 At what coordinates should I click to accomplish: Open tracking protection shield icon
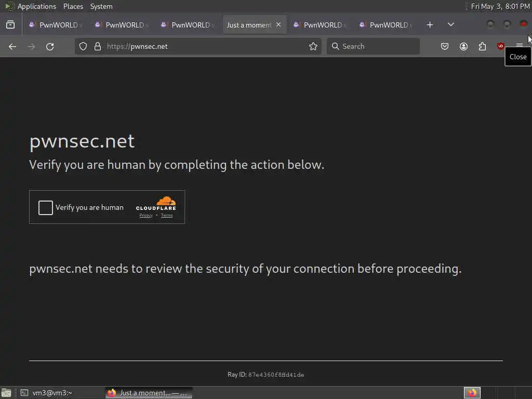point(83,46)
